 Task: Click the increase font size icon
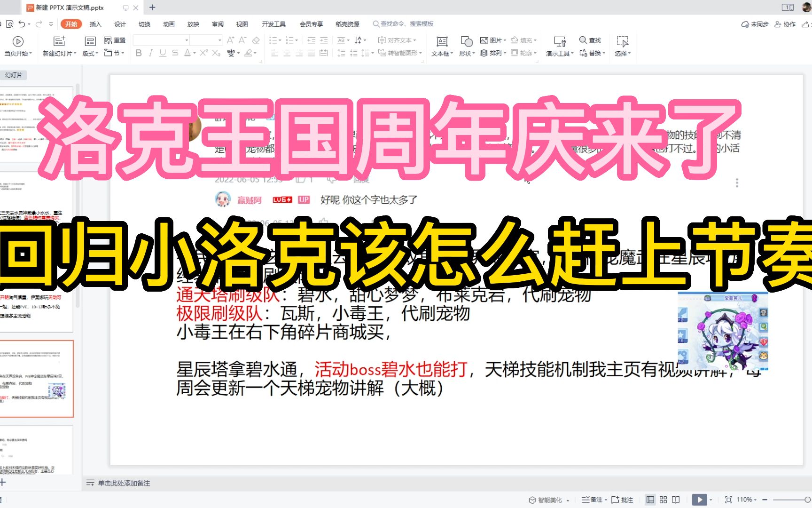pyautogui.click(x=230, y=40)
